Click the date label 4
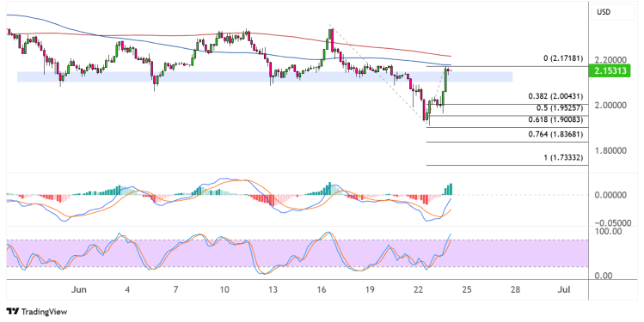The width and height of the screenshot is (644, 322). click(x=127, y=290)
